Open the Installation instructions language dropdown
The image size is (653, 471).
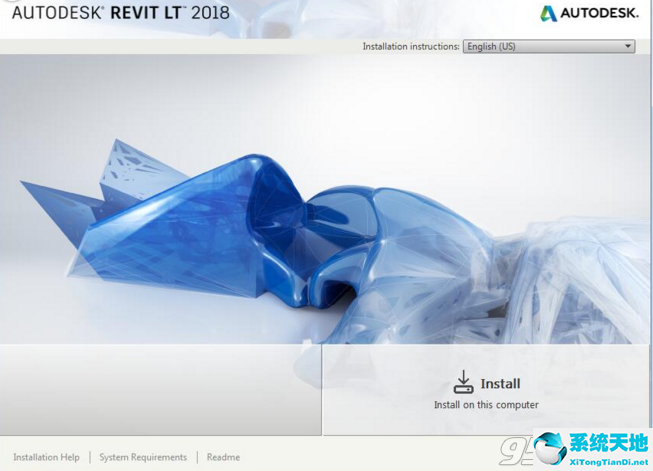[549, 46]
